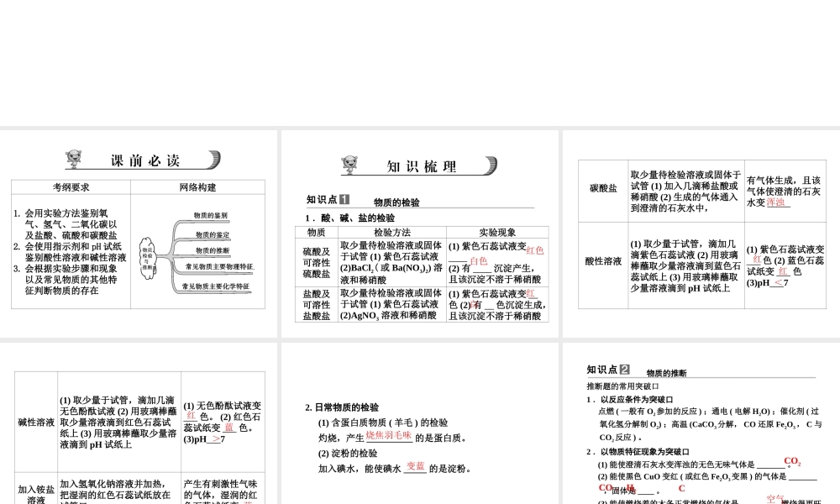The image size is (840, 504).
Task: Click mind map branch 物质的鉴别
Action: pyautogui.click(x=211, y=215)
